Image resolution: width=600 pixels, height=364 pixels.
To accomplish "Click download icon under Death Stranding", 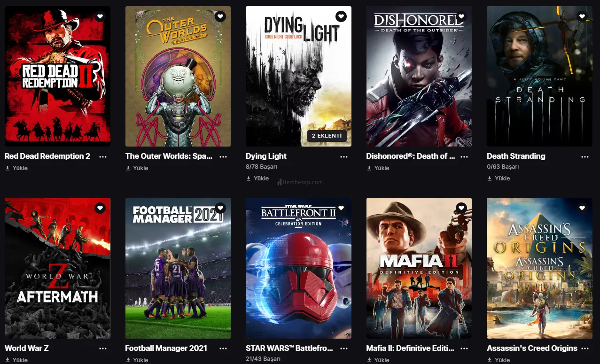I will click(x=490, y=178).
